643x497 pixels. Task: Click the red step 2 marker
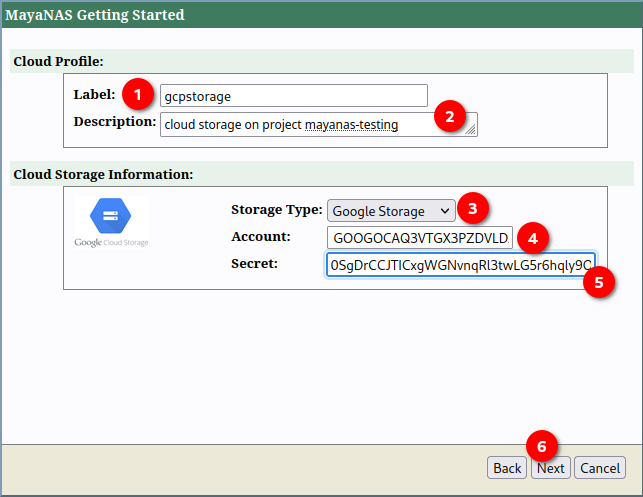pos(449,117)
